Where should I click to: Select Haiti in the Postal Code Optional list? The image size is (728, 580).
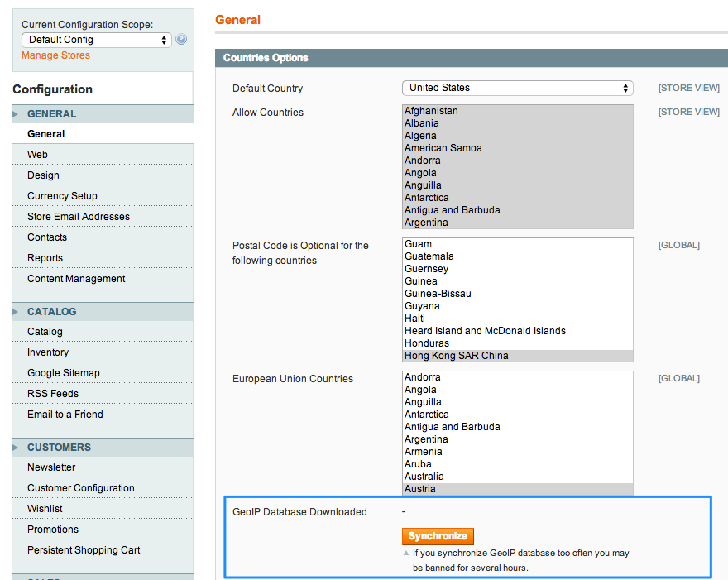pos(517,319)
